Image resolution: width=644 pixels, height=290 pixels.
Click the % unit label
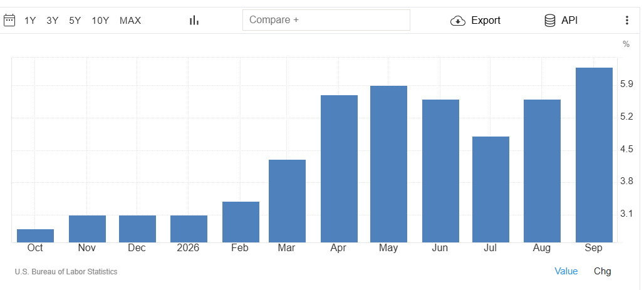(x=626, y=44)
